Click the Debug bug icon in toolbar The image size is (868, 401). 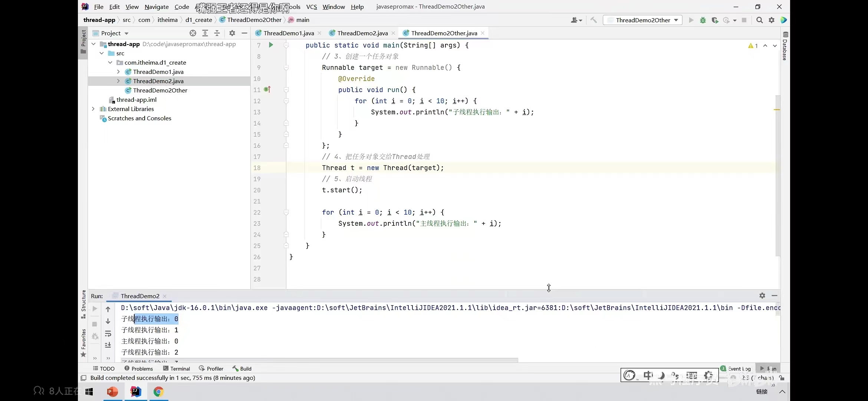point(703,20)
